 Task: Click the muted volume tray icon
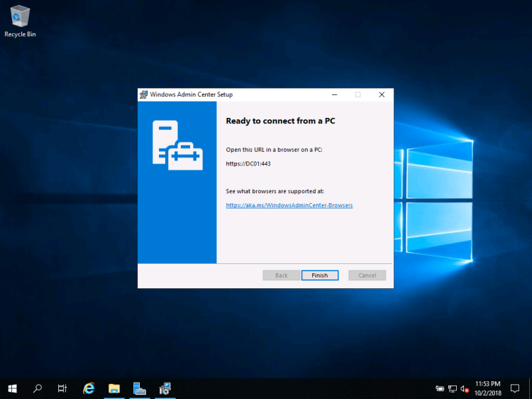coord(465,388)
